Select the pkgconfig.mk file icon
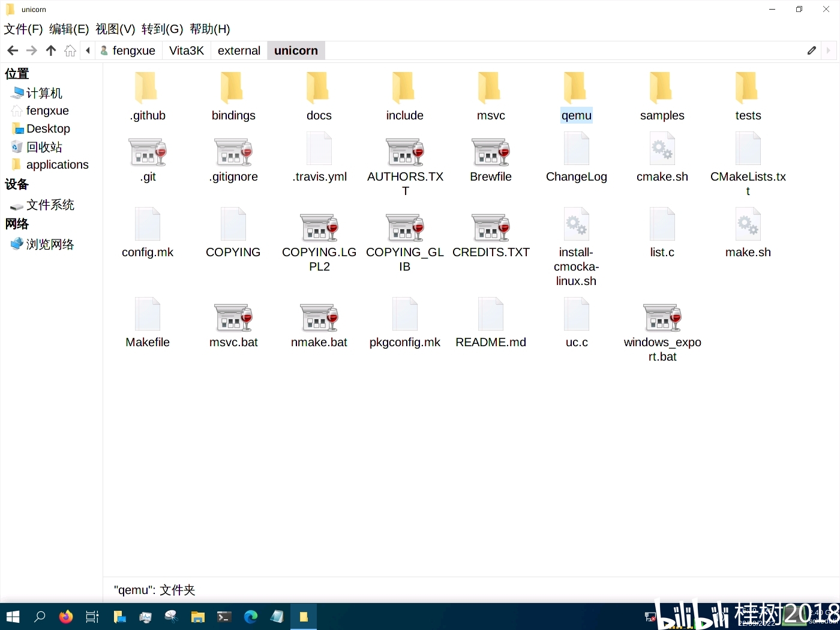 point(405,314)
